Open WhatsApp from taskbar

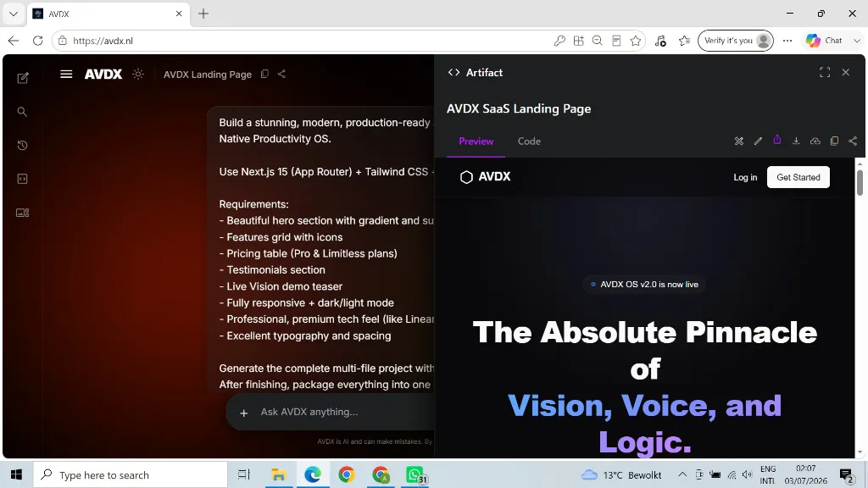415,474
